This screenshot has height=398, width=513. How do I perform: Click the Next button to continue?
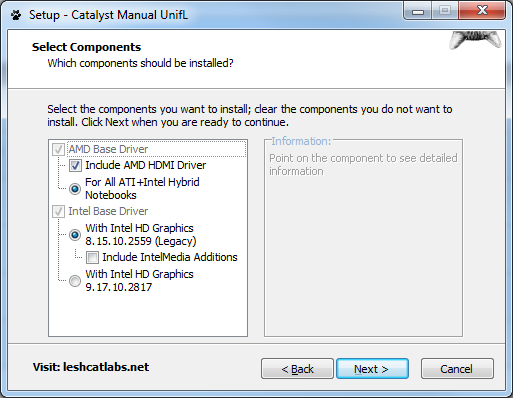point(372,369)
